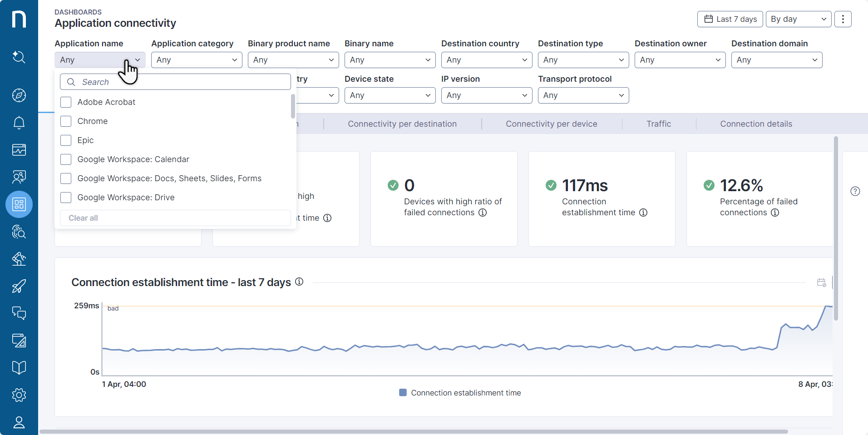Screen dimensions: 868x435
Task: Expand the Destination country dropdown
Action: pos(486,60)
